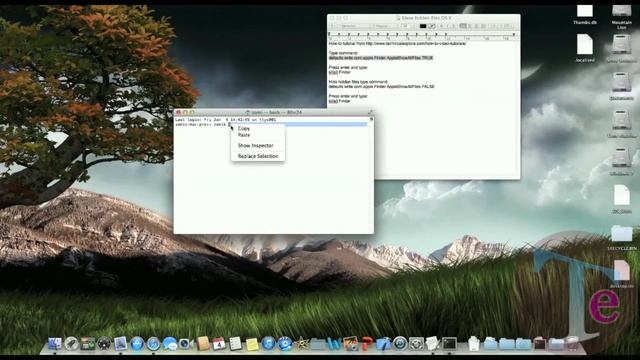Select Replace Selection in context menu
The width and height of the screenshot is (640, 360).
click(258, 156)
